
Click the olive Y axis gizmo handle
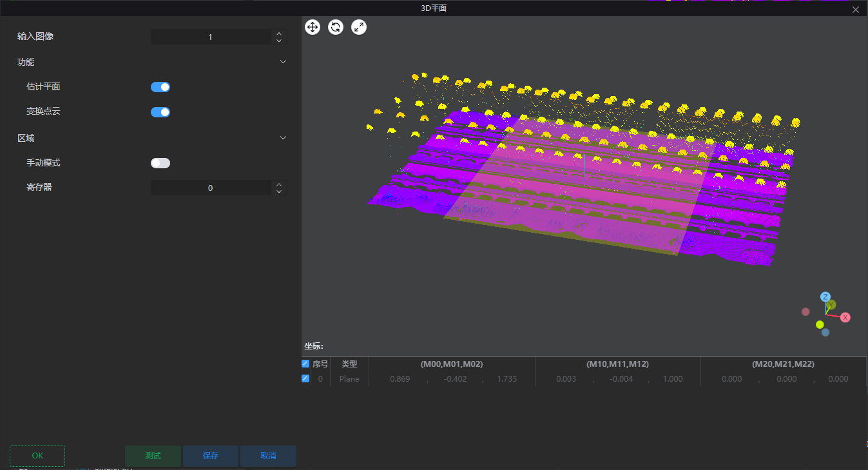pyautogui.click(x=831, y=304)
